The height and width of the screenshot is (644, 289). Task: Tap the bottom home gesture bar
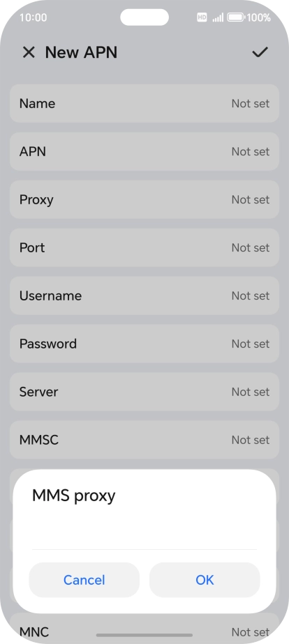coord(144,636)
